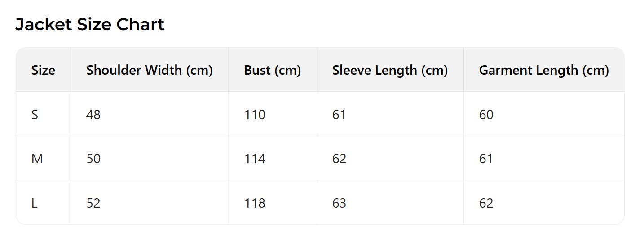Image resolution: width=644 pixels, height=241 pixels.
Task: Select shoulder width value 48
Action: pos(93,115)
